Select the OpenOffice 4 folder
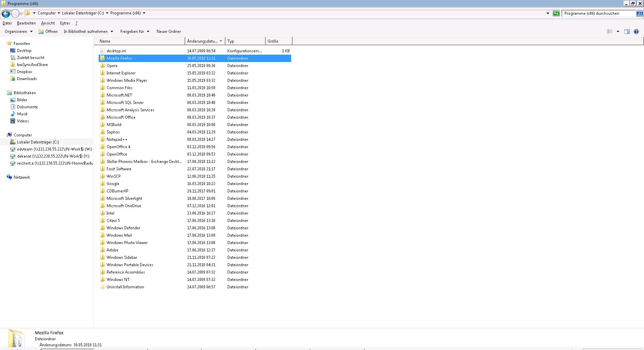This screenshot has height=350, width=644. click(118, 147)
